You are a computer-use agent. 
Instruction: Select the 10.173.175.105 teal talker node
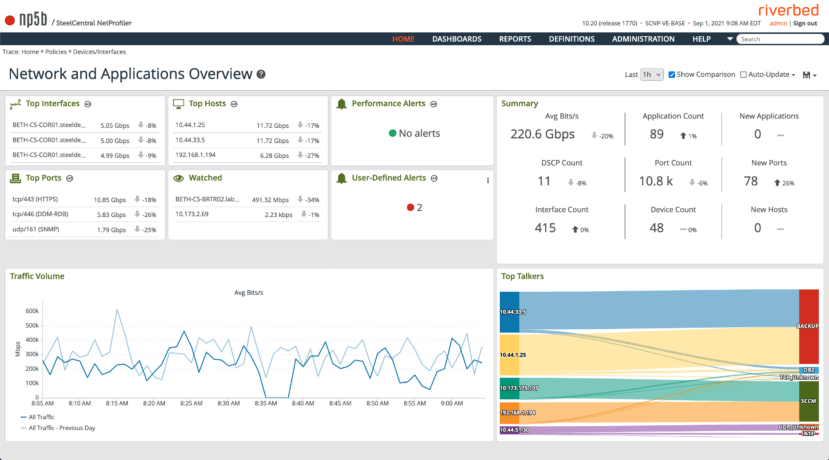point(509,388)
